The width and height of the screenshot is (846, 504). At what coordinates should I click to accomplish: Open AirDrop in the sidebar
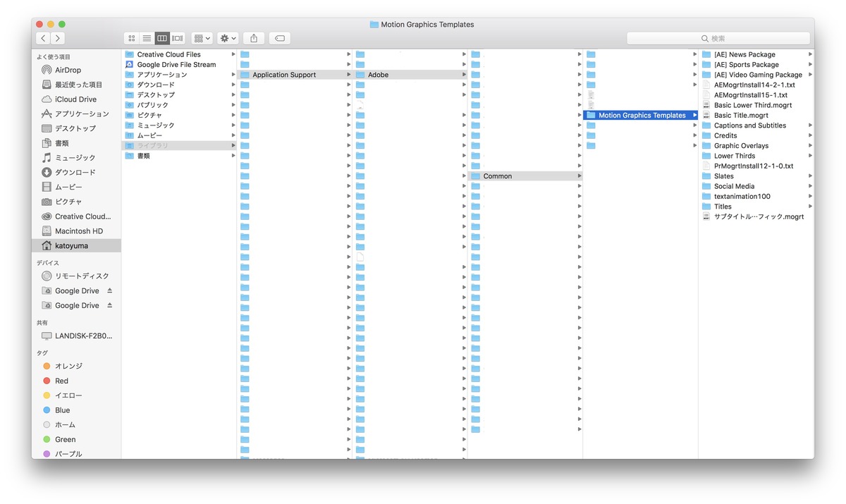click(x=68, y=70)
